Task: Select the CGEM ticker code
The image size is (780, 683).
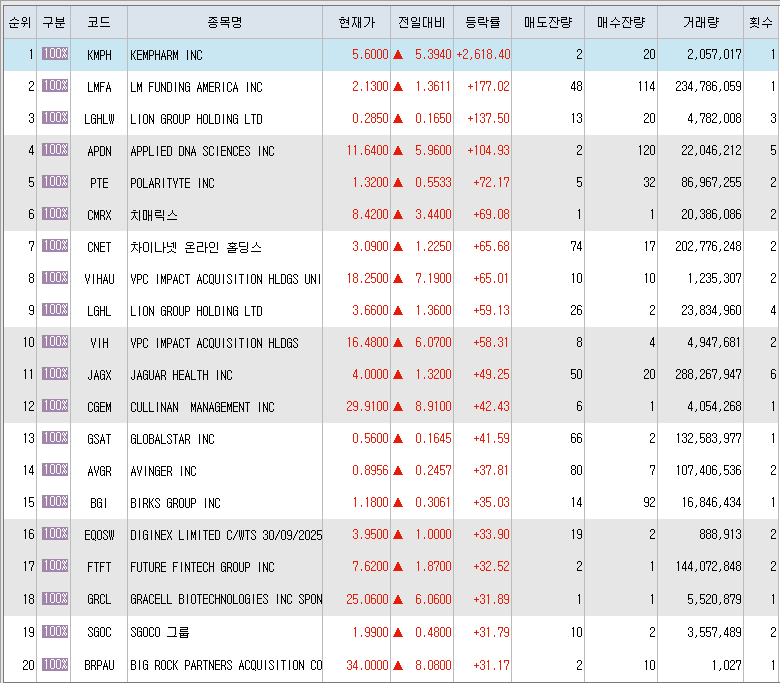Action: coord(99,407)
